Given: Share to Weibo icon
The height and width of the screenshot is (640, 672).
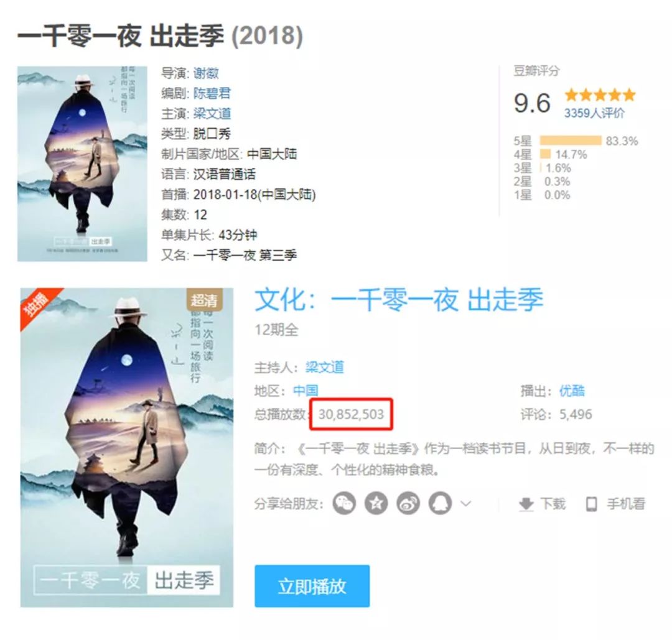Looking at the screenshot, I should [408, 503].
